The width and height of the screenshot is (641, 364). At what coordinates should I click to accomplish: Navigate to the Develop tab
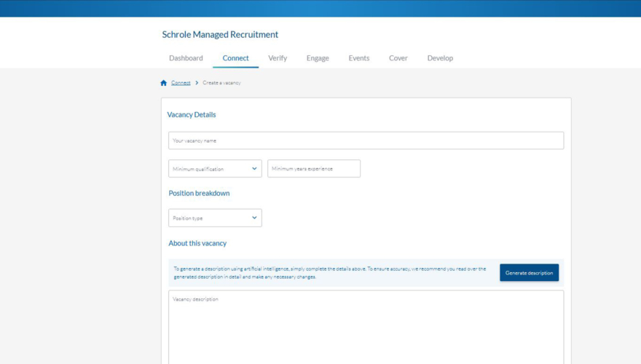pos(440,58)
